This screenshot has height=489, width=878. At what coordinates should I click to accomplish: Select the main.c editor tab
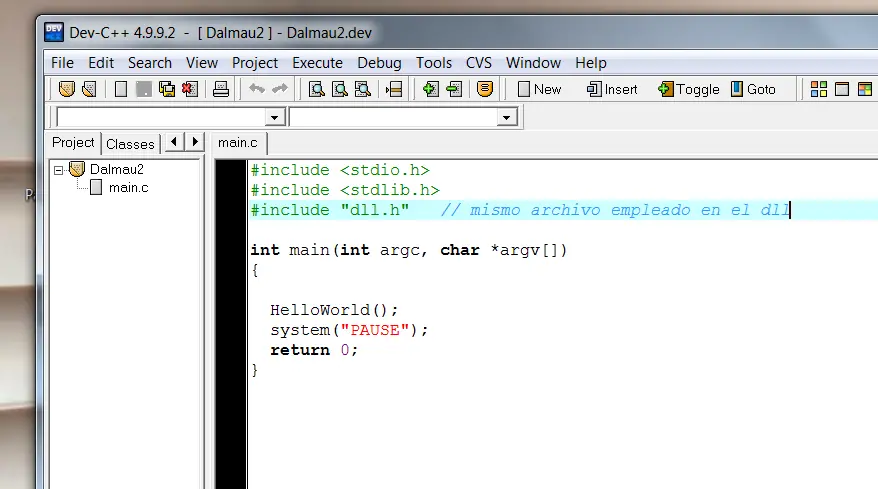click(x=238, y=143)
